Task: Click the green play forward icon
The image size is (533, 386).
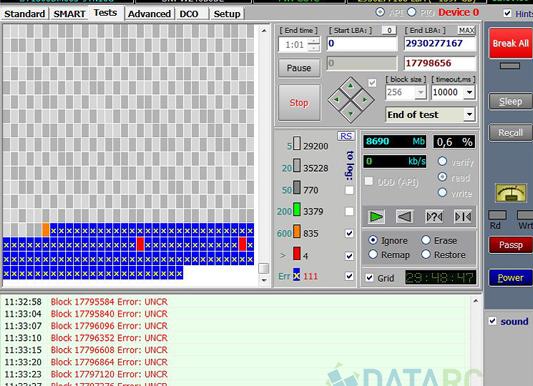Action: [x=376, y=216]
